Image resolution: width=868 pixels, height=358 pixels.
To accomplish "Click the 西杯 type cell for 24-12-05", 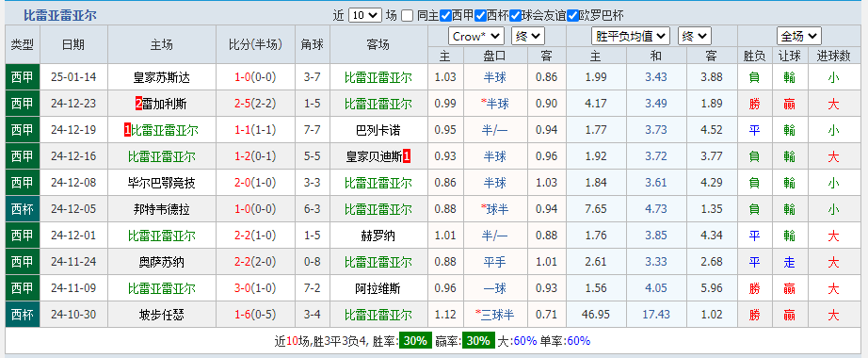I will (x=23, y=209).
